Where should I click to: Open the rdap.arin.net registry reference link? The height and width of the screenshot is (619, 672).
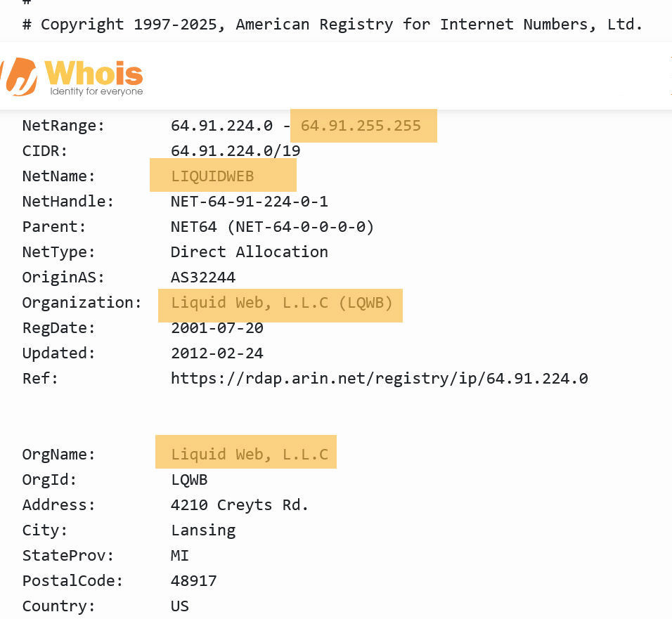pos(380,378)
